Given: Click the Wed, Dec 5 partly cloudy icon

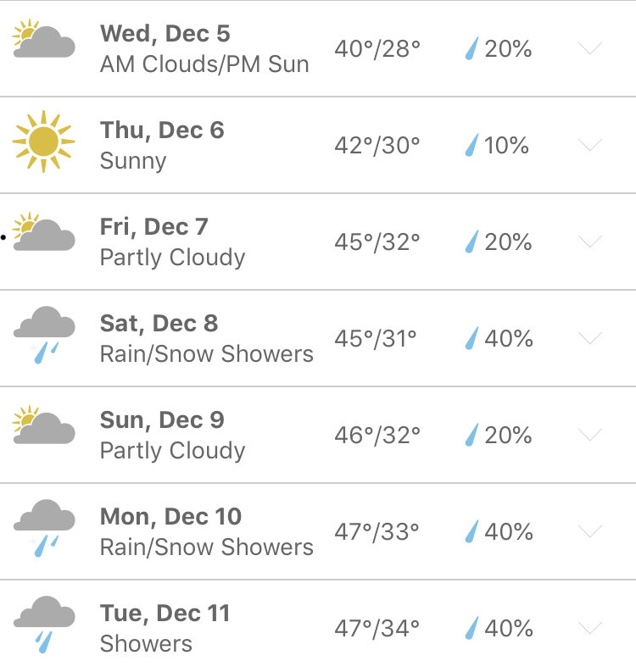Looking at the screenshot, I should pos(44,39).
